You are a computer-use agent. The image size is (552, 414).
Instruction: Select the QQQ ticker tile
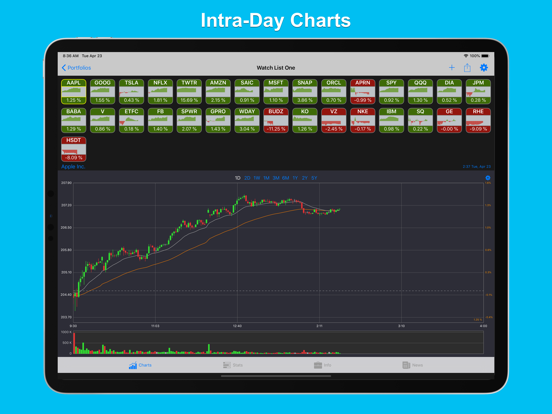pos(420,92)
